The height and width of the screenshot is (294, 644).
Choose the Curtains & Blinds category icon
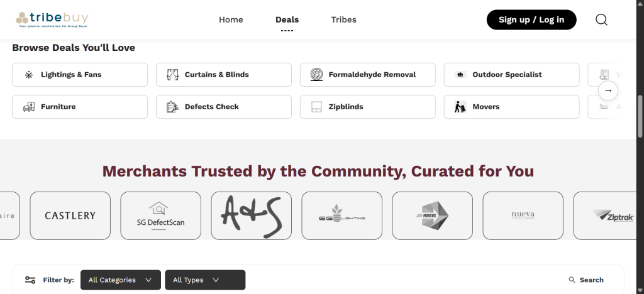[x=172, y=75]
